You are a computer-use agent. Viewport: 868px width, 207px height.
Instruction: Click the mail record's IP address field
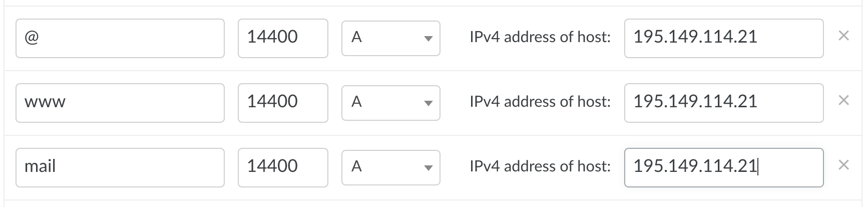(723, 167)
